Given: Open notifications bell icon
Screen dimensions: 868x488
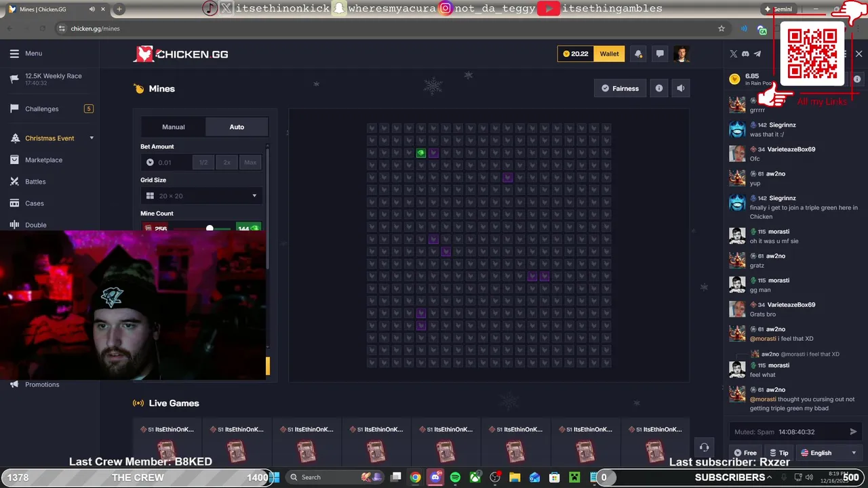Looking at the screenshot, I should [x=638, y=54].
